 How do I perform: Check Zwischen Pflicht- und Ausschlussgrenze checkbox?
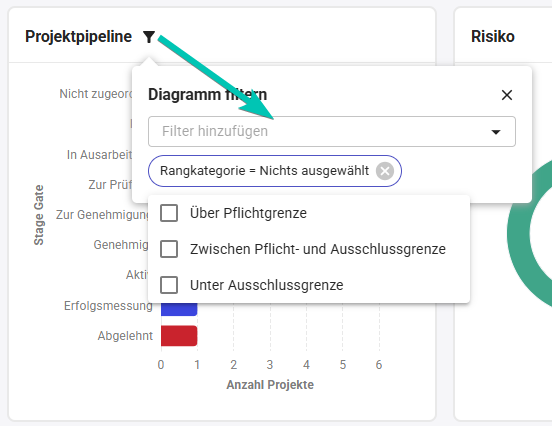[x=169, y=249]
